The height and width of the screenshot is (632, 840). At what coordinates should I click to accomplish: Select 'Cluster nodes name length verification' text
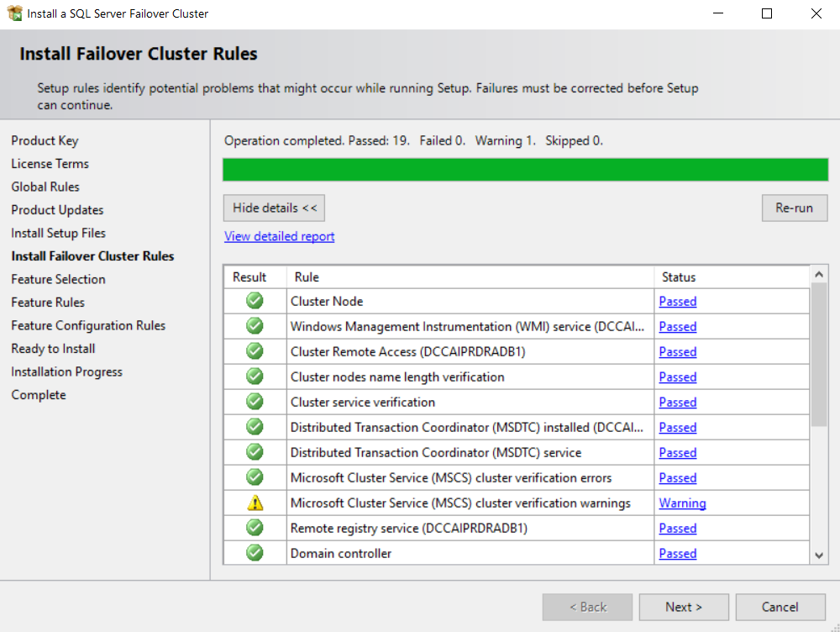pos(397,377)
